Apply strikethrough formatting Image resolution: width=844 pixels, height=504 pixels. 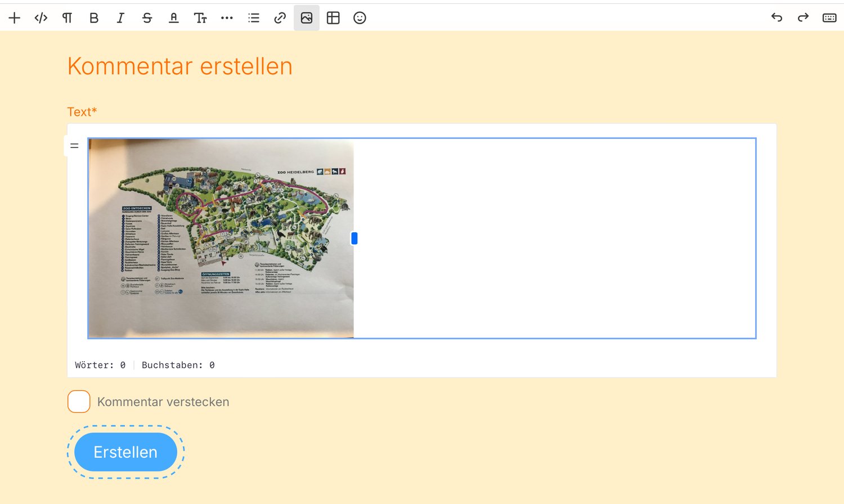click(x=147, y=18)
